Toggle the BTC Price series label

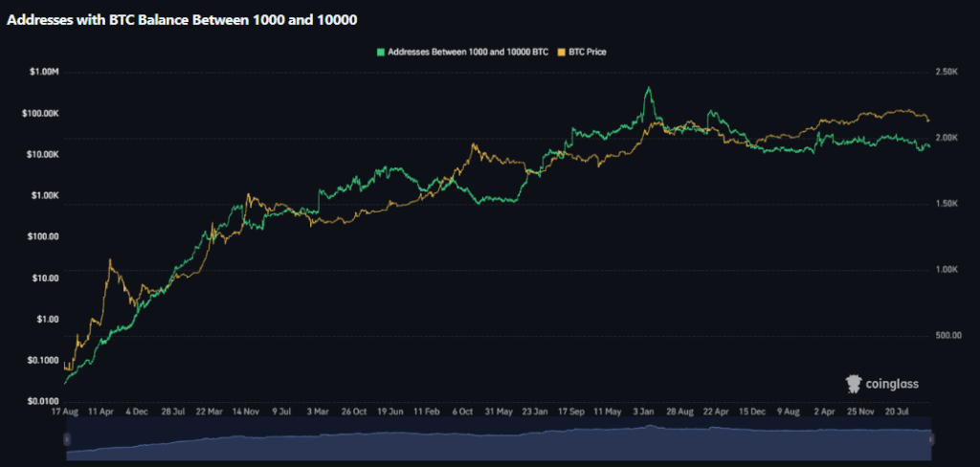(588, 52)
